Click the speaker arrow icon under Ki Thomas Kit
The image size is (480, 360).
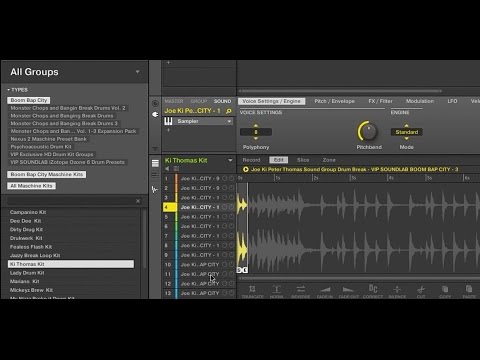[167, 169]
